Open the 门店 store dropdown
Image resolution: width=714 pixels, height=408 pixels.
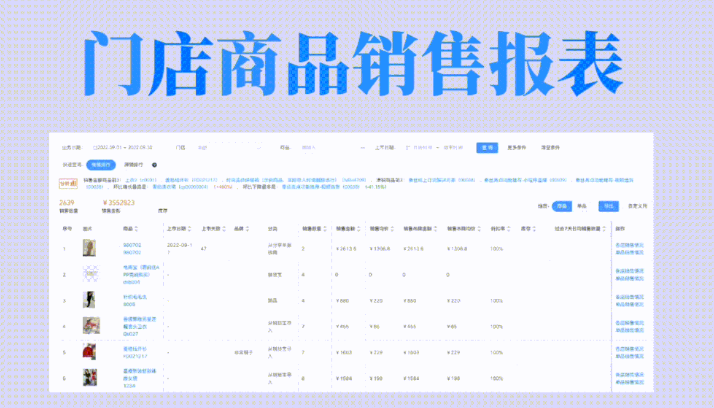pyautogui.click(x=230, y=148)
